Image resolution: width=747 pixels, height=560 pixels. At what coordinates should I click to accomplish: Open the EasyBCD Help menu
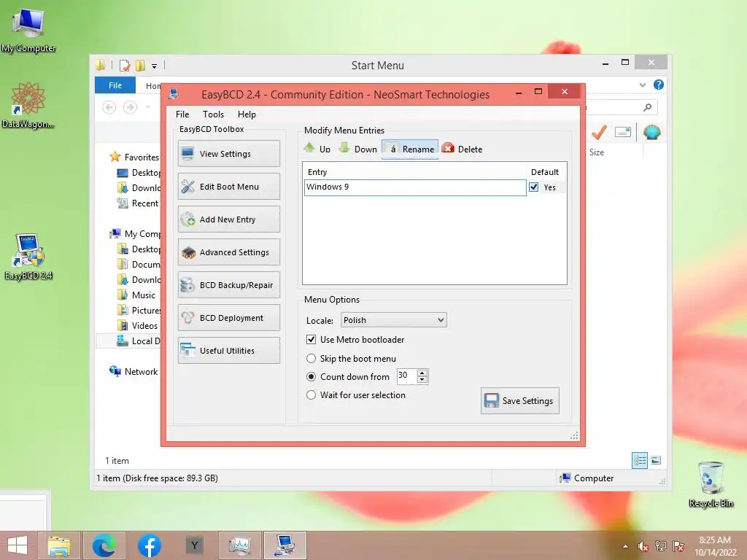(x=247, y=114)
